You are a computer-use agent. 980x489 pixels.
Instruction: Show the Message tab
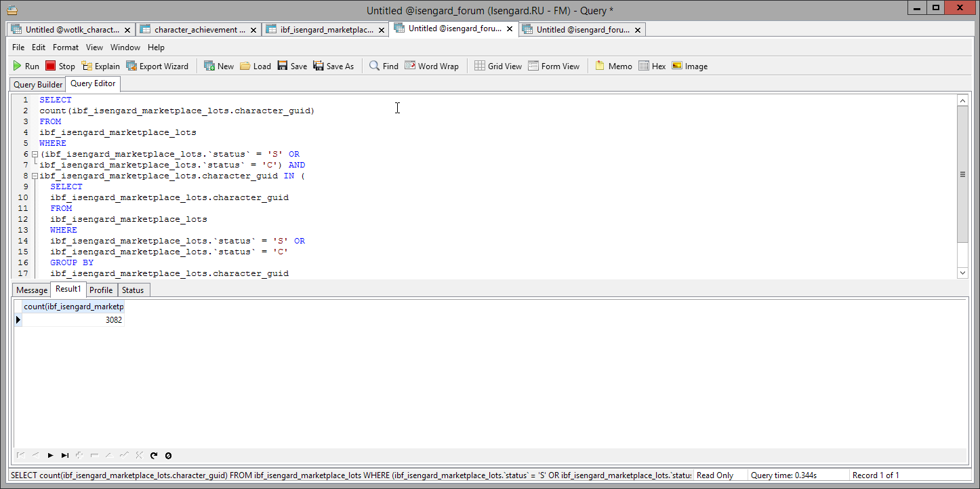click(32, 290)
